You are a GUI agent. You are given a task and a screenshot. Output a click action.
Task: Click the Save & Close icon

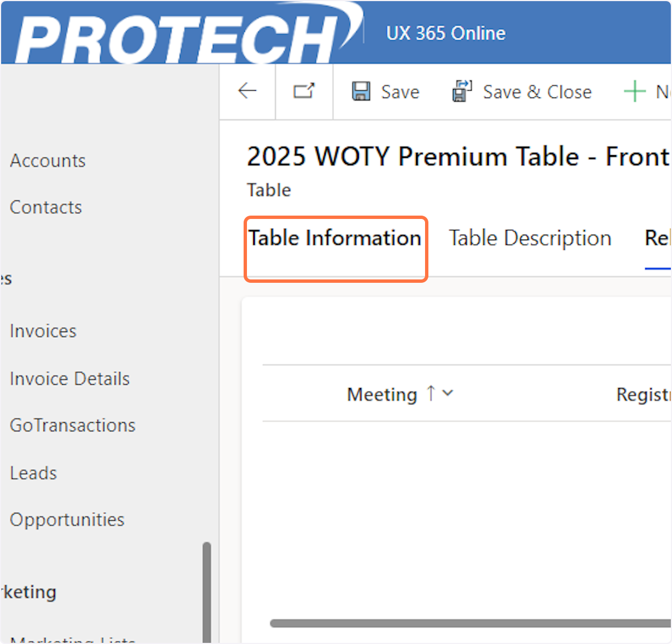point(462,91)
